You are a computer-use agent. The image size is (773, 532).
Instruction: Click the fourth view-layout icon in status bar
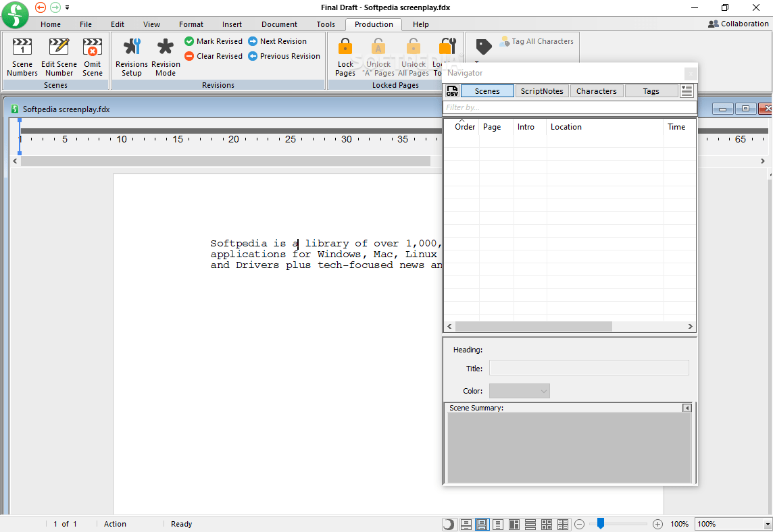click(514, 524)
